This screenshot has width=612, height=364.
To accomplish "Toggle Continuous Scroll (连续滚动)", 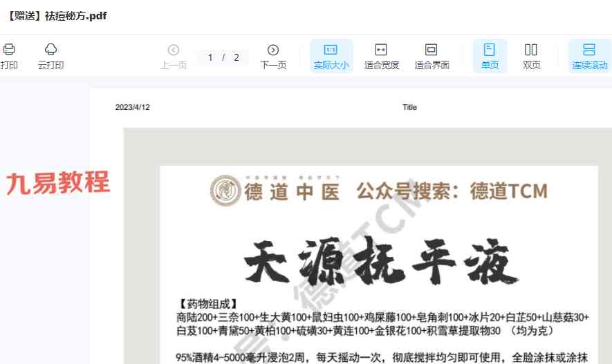I will tap(590, 56).
